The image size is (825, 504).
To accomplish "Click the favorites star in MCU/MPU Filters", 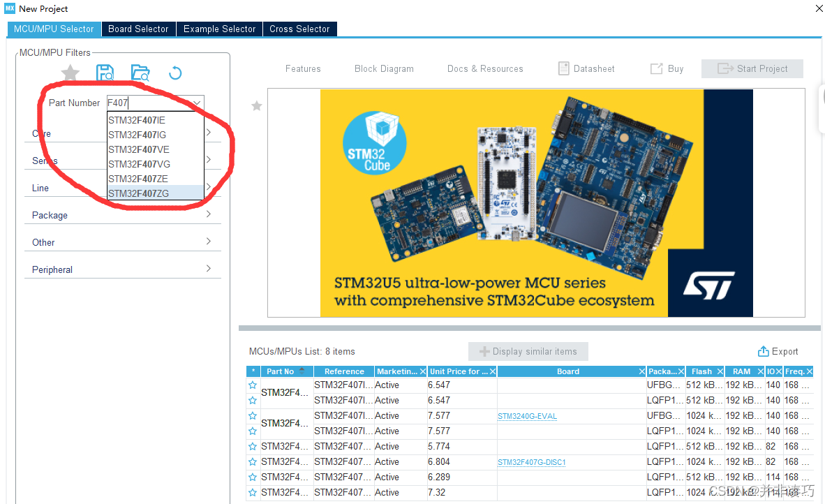I will (x=70, y=73).
